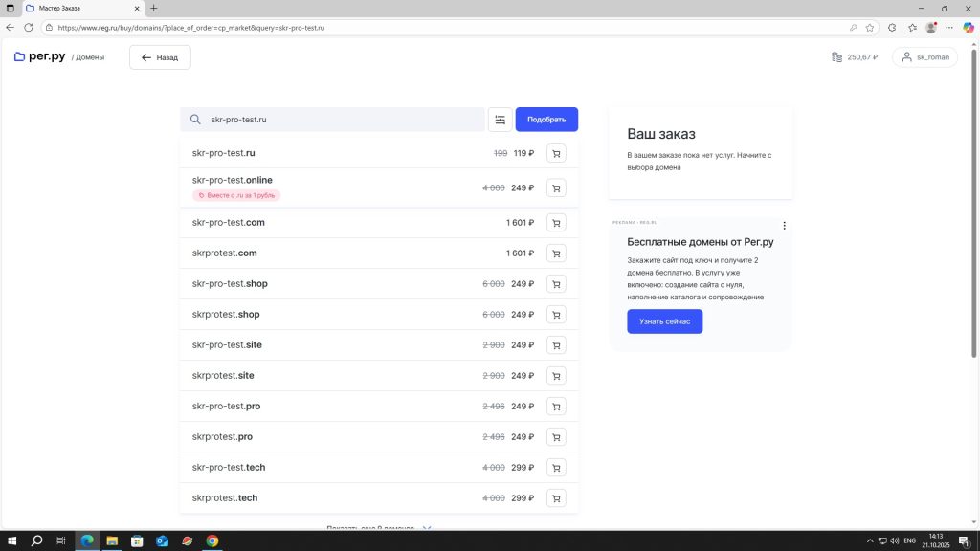Screen dimensions: 980x551
Task: Go back using the Назад button
Action: tap(160, 57)
